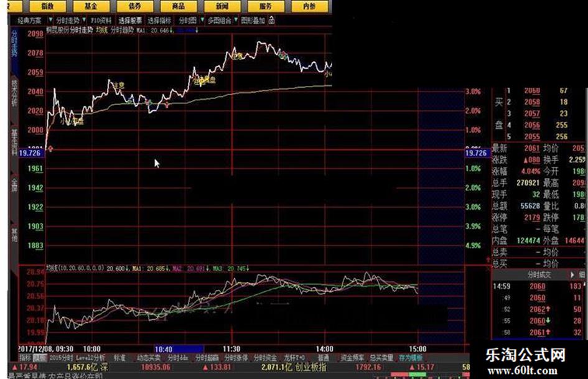
Task: Click the 19.726 price label on right axis
Action: [x=476, y=152]
